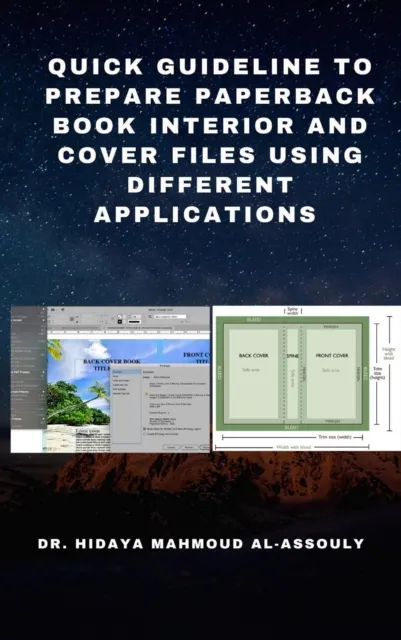
Task: Click the 'FRONT COVER' label in the diagram
Action: [332, 356]
